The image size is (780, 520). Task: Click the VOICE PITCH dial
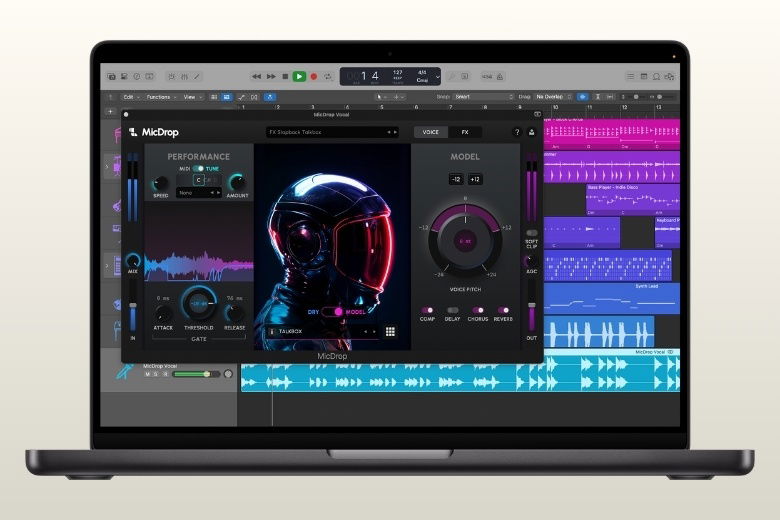465,241
